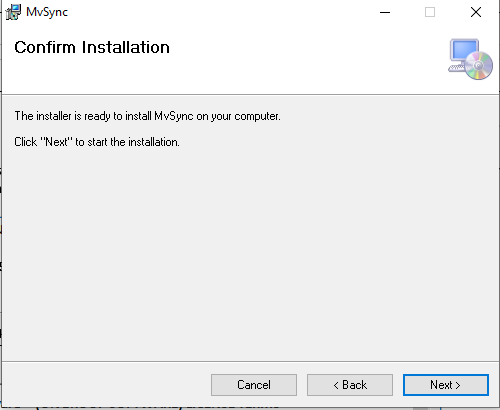Image resolution: width=500 pixels, height=410 pixels.
Task: Start installation with the Next button
Action: tap(446, 385)
